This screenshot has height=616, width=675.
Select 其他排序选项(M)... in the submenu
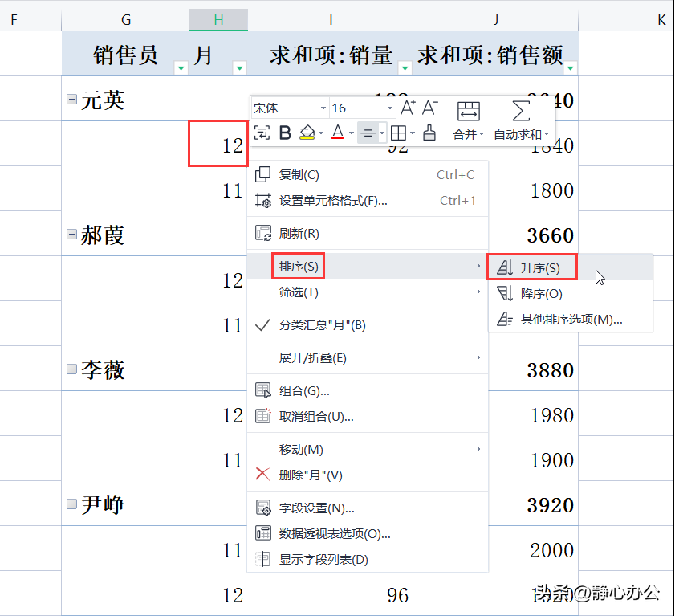[x=571, y=319]
